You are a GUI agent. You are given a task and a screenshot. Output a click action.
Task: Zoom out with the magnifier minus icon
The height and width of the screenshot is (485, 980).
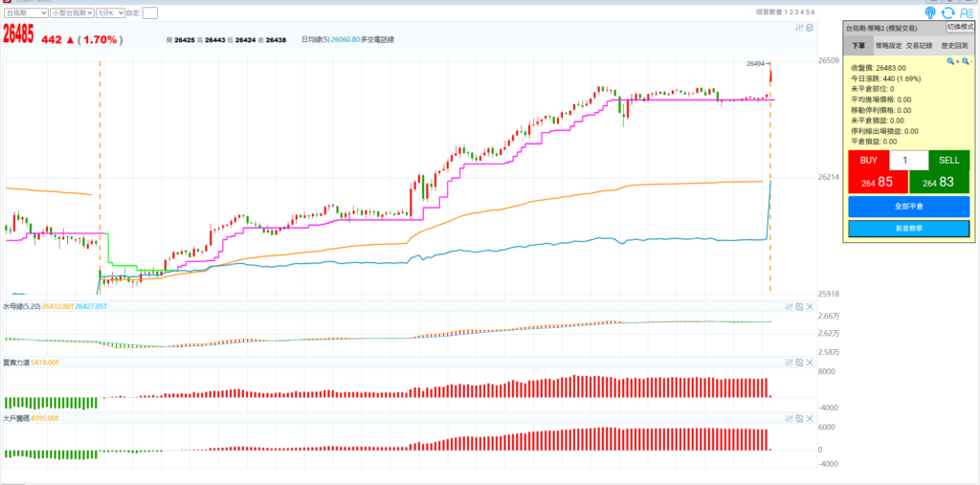click(966, 60)
